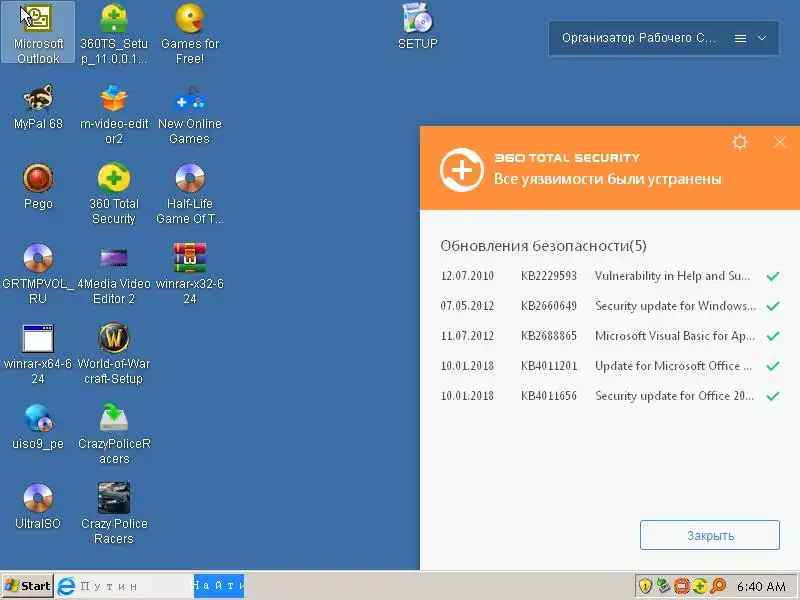Screen dimensions: 800x600
Task: Select the winrar-x64-624 file icon
Action: [x=38, y=355]
